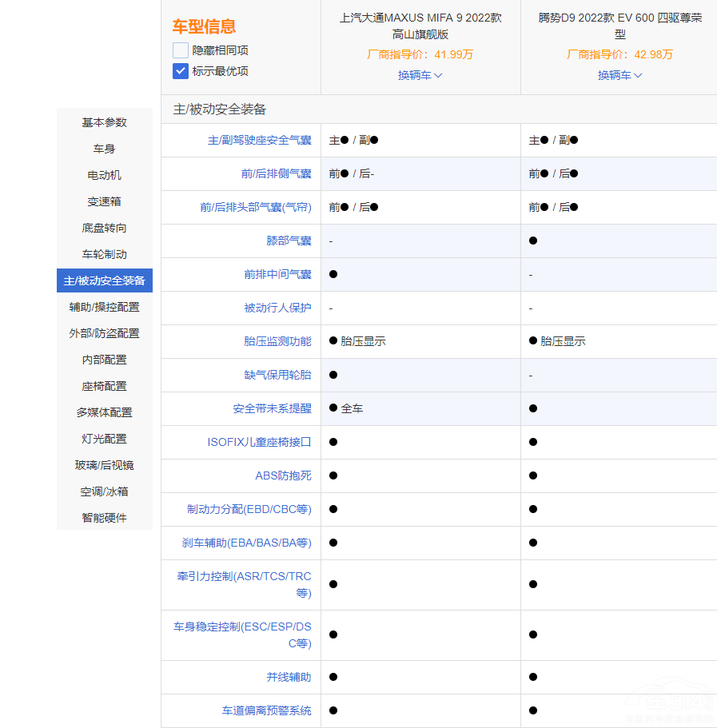Go to 基本参数 section in sidebar

(x=104, y=122)
